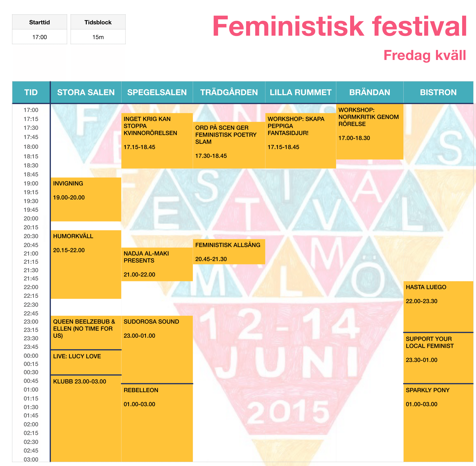Image resolution: width=476 pixels, height=466 pixels.
Task: Click the SPEGELSALEN column header
Action: pyautogui.click(x=157, y=92)
